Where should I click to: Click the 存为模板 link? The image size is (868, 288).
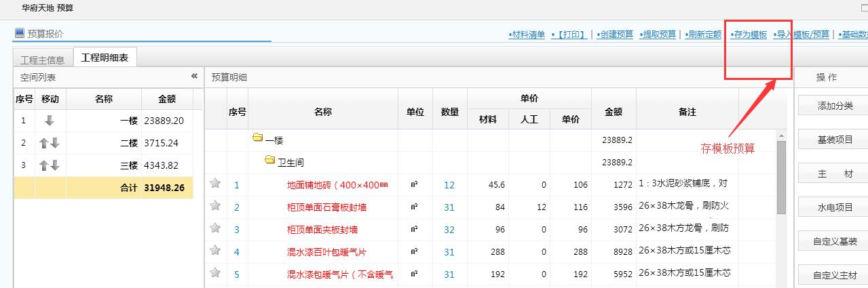[x=749, y=35]
